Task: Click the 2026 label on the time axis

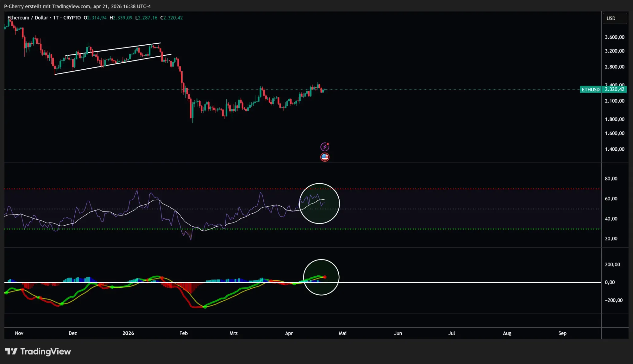Action: point(128,333)
